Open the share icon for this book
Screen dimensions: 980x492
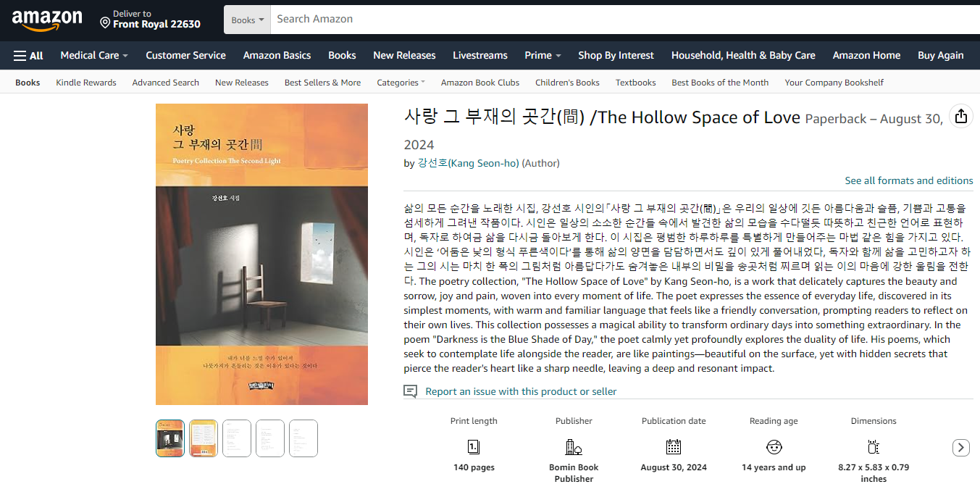960,116
